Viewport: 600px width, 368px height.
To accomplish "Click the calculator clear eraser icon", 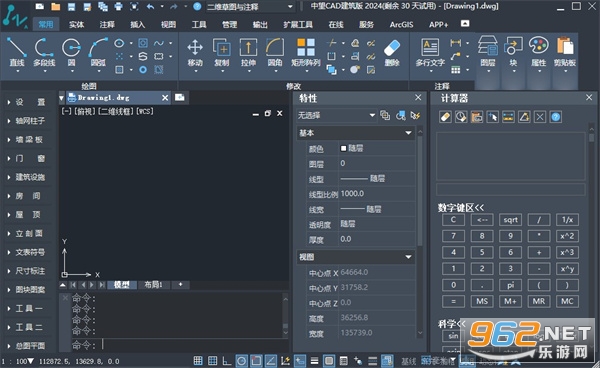I will tap(445, 117).
